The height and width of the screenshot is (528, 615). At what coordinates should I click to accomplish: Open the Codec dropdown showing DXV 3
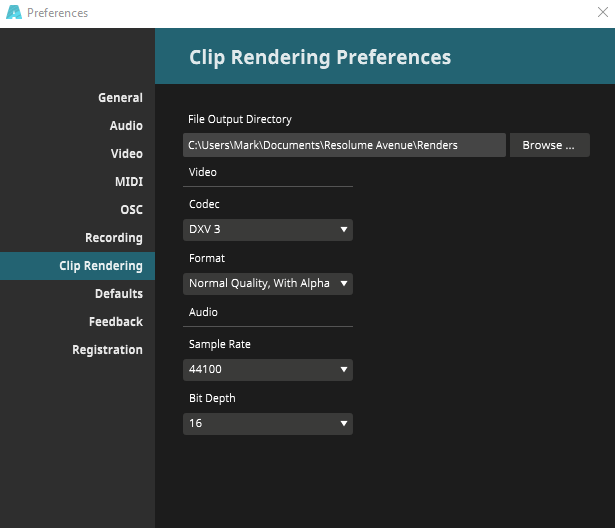pos(268,229)
